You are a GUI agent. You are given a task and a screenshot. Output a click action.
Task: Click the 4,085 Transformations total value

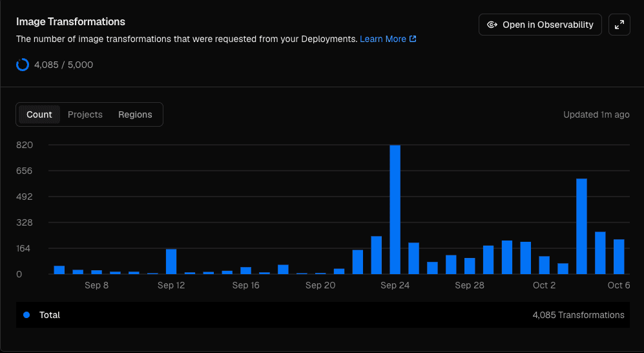pos(578,315)
